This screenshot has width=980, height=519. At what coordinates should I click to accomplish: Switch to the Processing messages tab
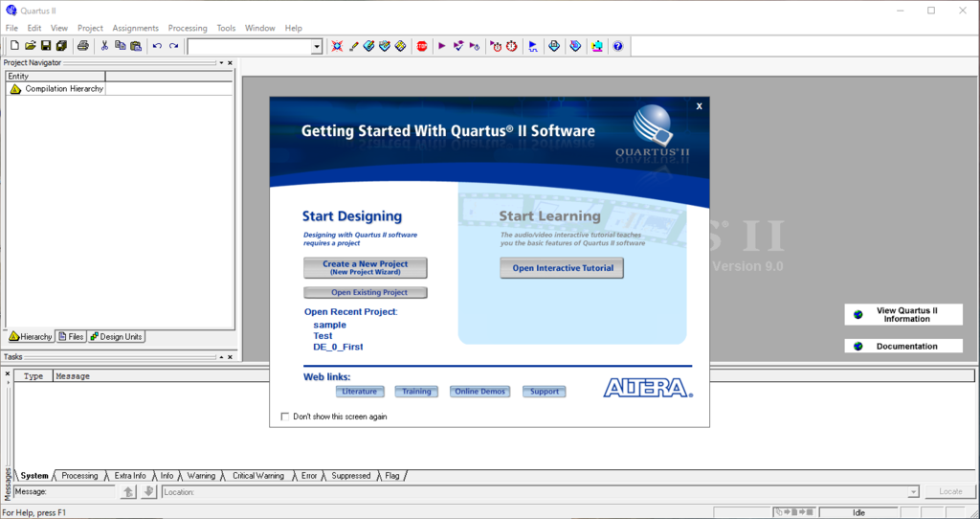coord(79,476)
